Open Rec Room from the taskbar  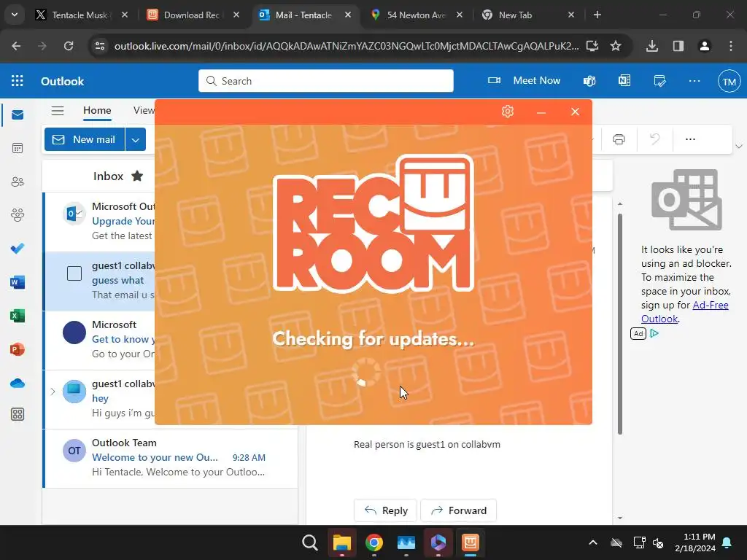coord(471,542)
